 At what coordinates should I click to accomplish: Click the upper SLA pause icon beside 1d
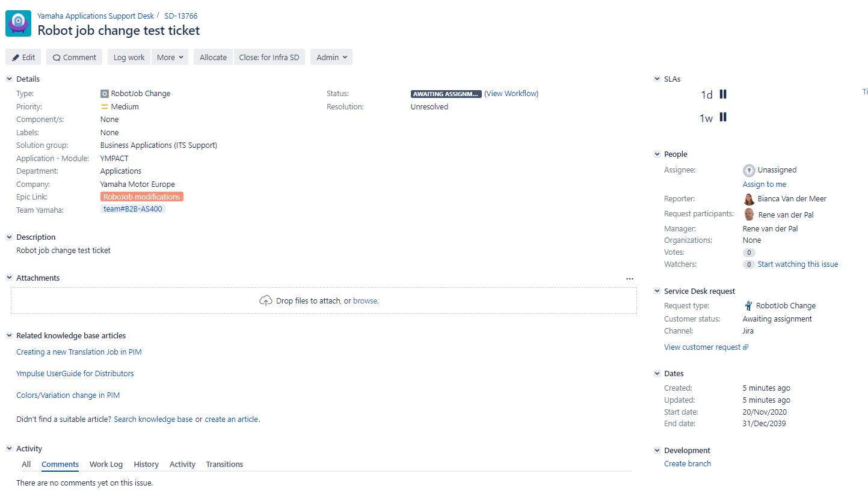click(723, 94)
